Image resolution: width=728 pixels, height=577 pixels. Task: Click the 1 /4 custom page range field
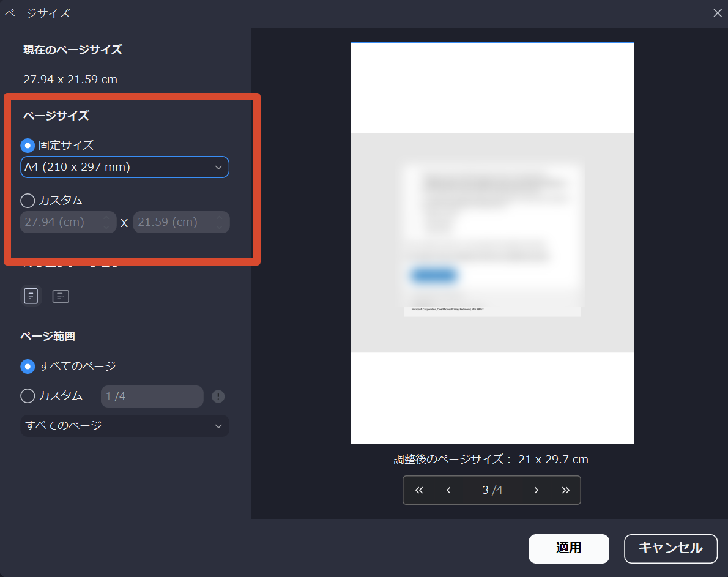(152, 396)
